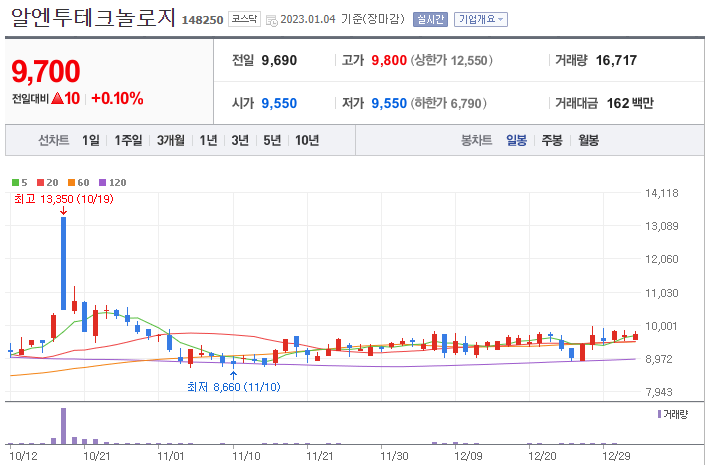Click the 최저 8,660 (11/10) label

coord(234,387)
